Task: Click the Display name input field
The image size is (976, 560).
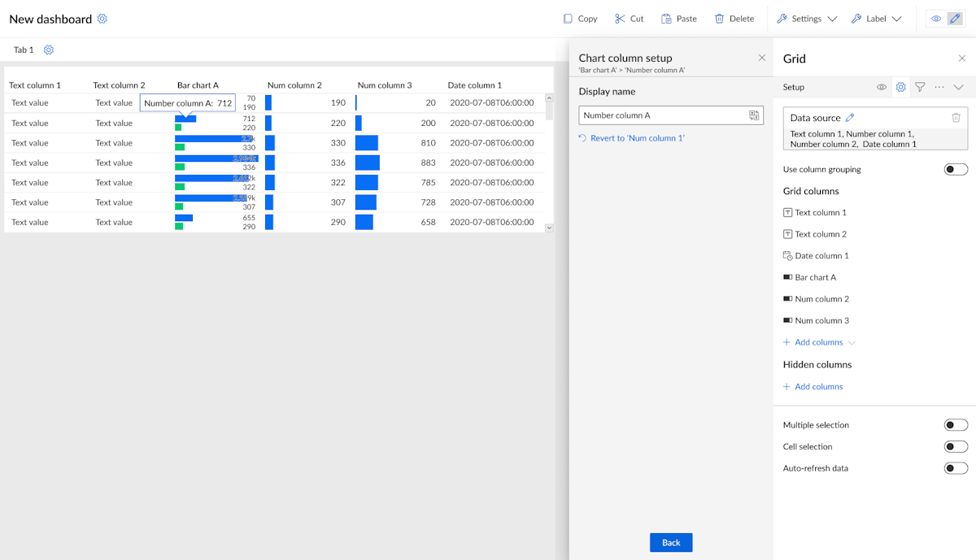Action: (x=671, y=115)
